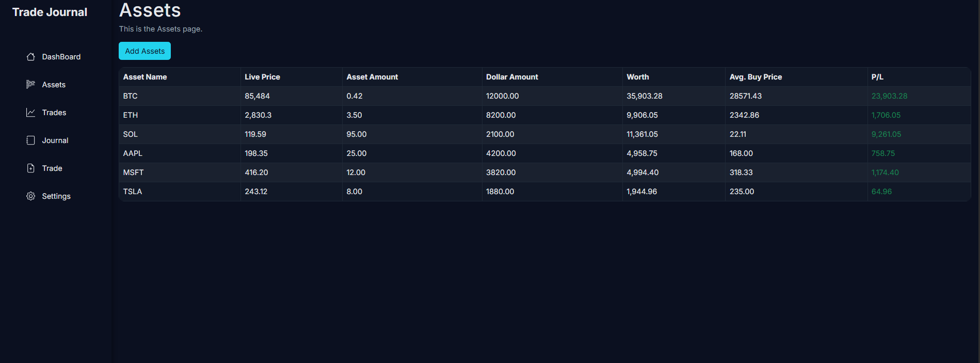
Task: Select the Assets navigation entry
Action: pos(53,84)
